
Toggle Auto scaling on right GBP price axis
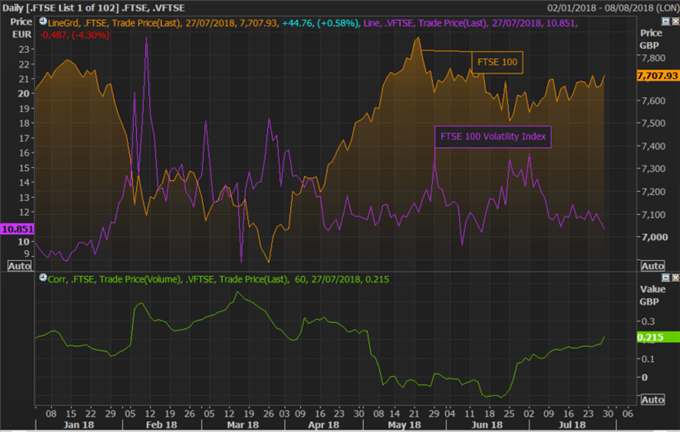[652, 266]
